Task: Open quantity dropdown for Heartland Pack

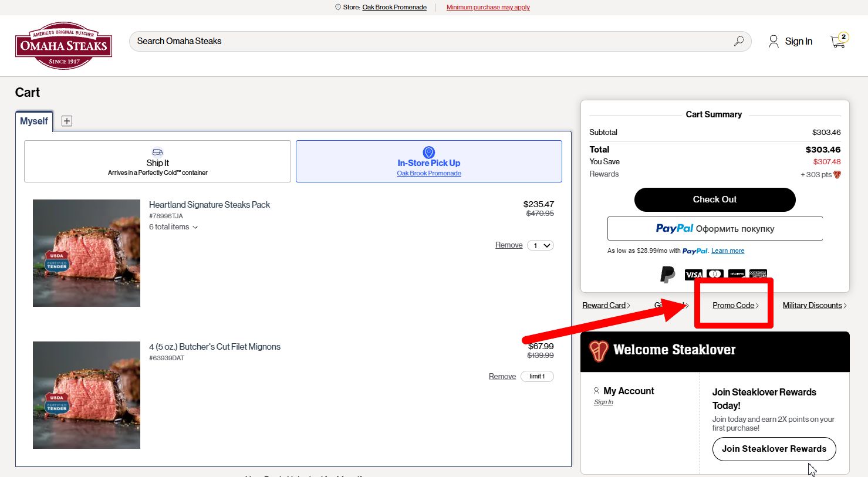Action: click(x=540, y=246)
